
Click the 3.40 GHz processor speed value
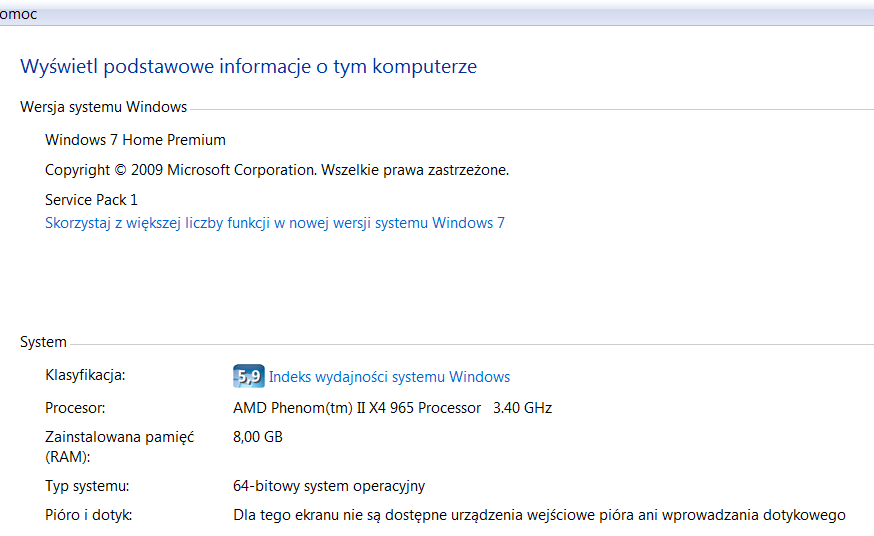tap(522, 408)
